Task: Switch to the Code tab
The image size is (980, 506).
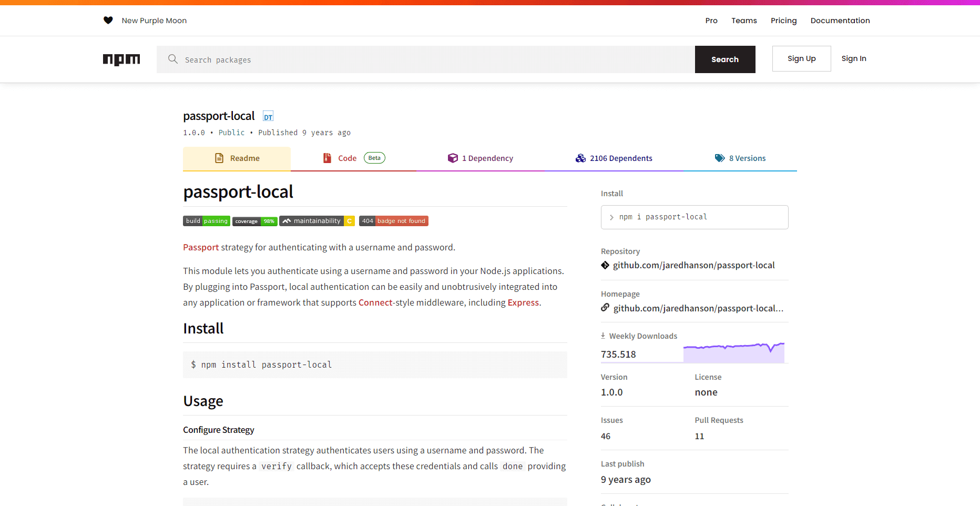Action: click(x=353, y=158)
